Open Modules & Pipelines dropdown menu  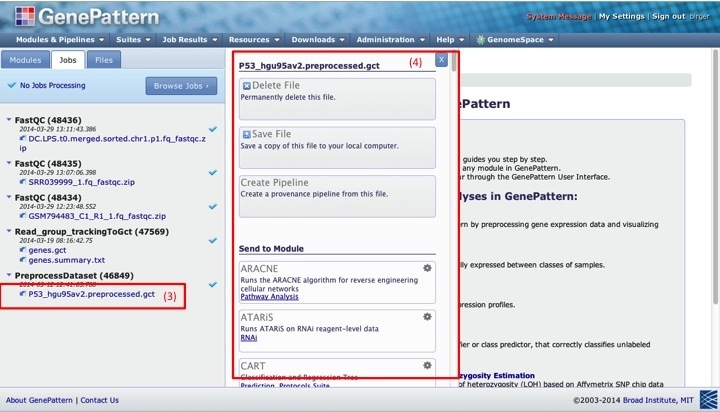click(x=60, y=40)
